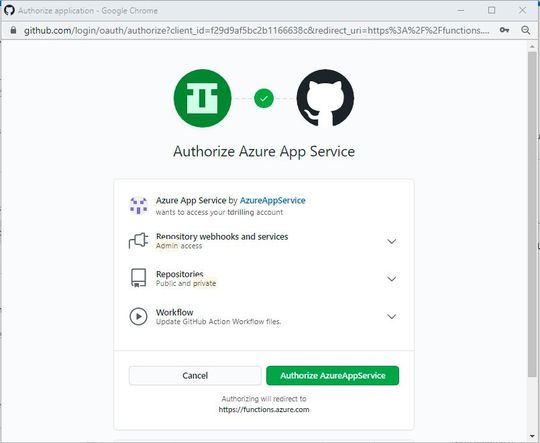Click the green checkmark connection icon

pyautogui.click(x=264, y=99)
